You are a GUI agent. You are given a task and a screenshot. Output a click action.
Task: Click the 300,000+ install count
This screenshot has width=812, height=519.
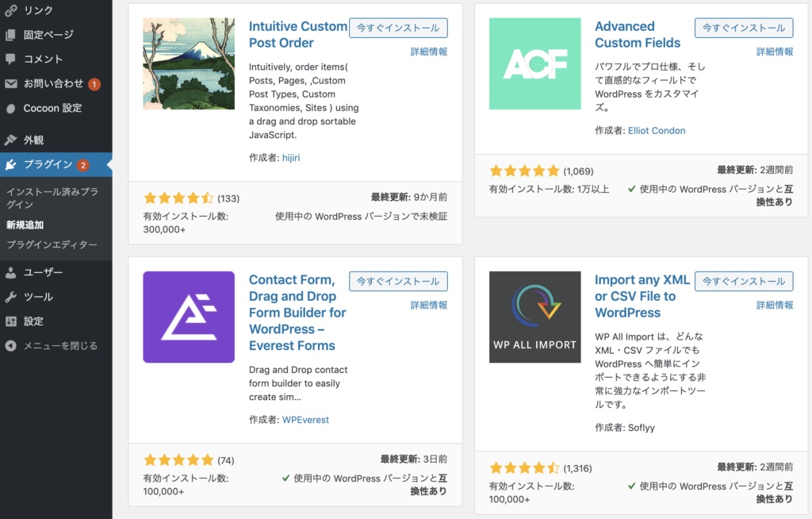coord(164,229)
